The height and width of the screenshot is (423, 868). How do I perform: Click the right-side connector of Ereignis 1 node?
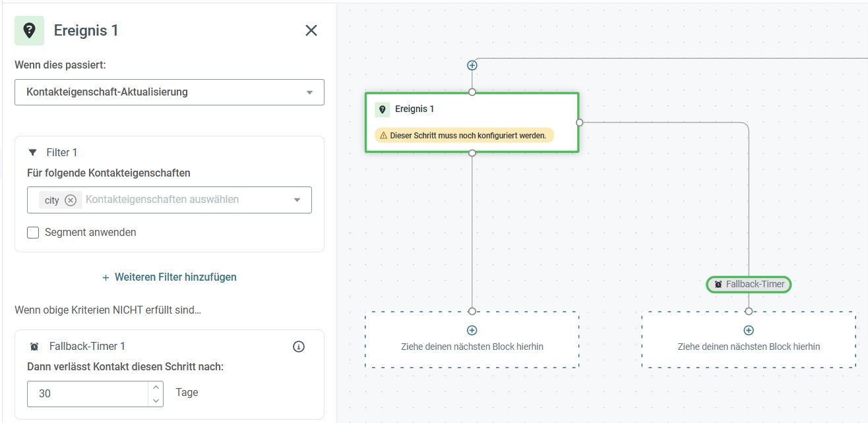coord(579,123)
